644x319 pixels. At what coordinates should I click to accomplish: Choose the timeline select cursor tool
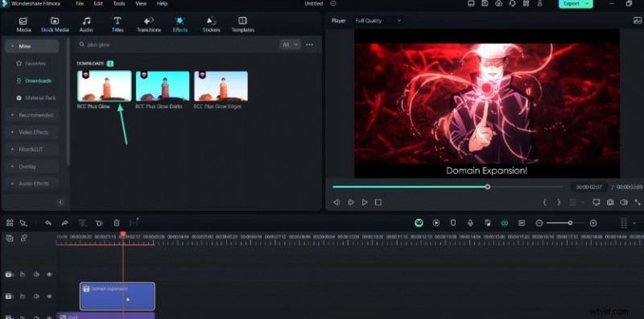tap(23, 223)
